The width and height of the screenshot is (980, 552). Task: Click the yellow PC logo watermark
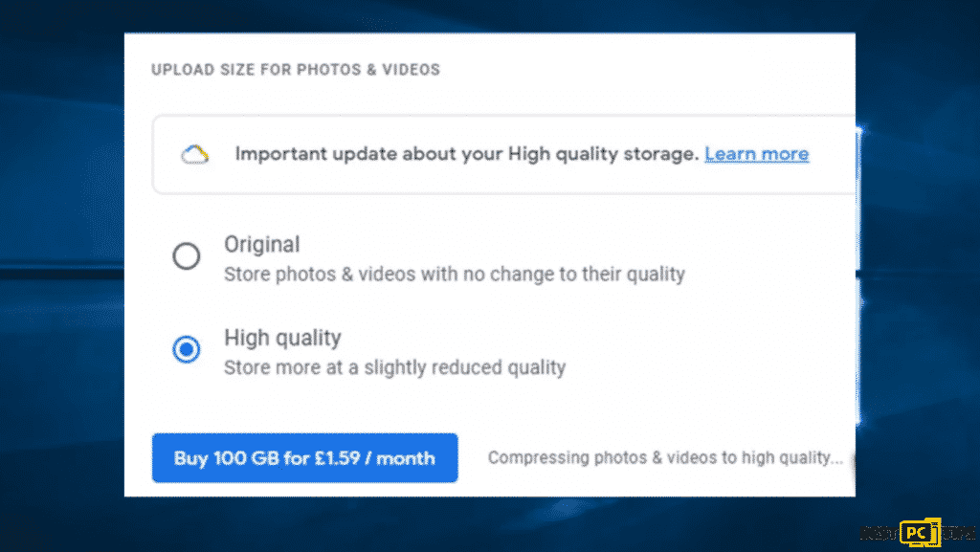pos(920,533)
